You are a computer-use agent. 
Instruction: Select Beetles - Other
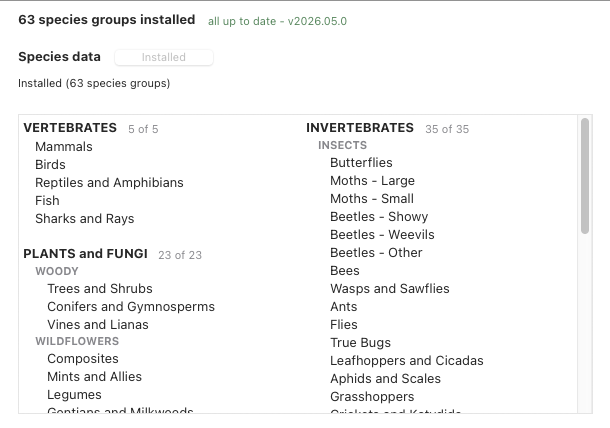(x=376, y=253)
